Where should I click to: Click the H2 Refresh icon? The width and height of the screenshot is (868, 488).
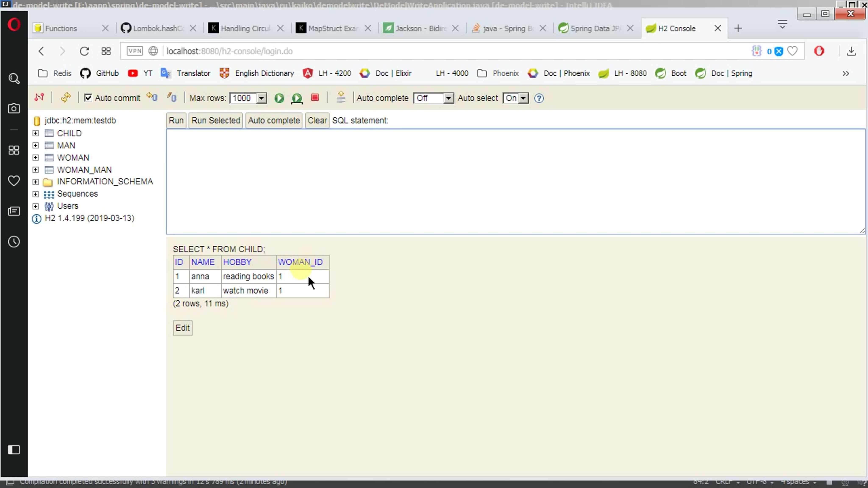65,98
